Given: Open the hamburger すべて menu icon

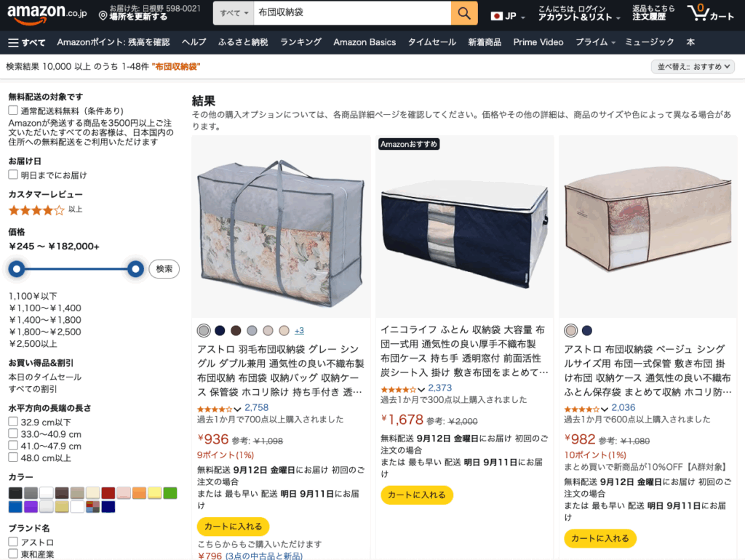Looking at the screenshot, I should [13, 43].
